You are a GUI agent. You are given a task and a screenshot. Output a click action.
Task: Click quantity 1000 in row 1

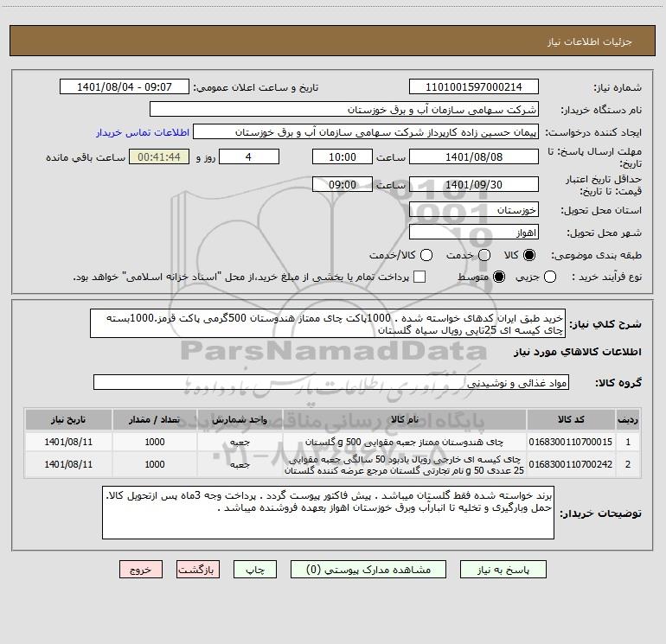point(155,442)
